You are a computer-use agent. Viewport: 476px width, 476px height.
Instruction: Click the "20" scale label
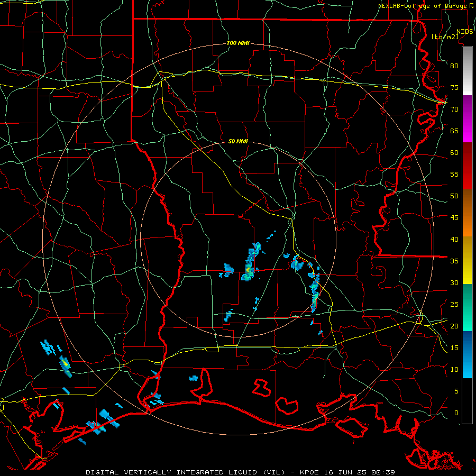click(454, 326)
